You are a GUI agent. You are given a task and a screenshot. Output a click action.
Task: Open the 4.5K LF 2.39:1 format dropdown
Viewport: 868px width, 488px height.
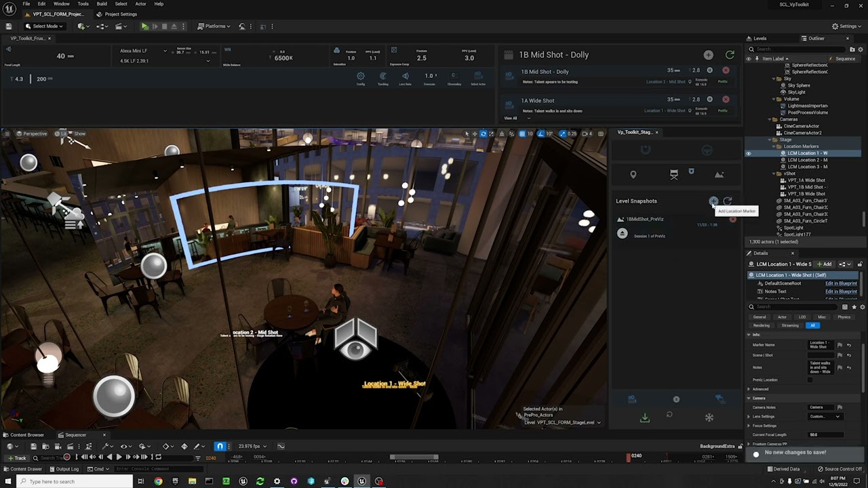click(x=164, y=61)
